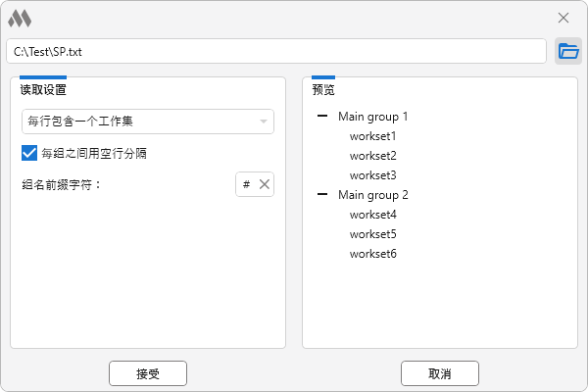
Task: Collapse Main group 2 node
Action: [x=322, y=195]
